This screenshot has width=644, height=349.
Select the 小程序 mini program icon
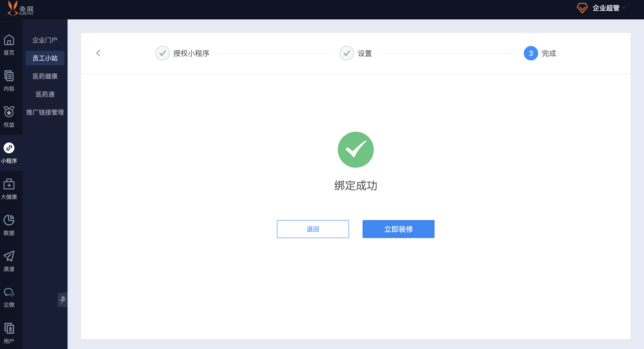tap(9, 148)
